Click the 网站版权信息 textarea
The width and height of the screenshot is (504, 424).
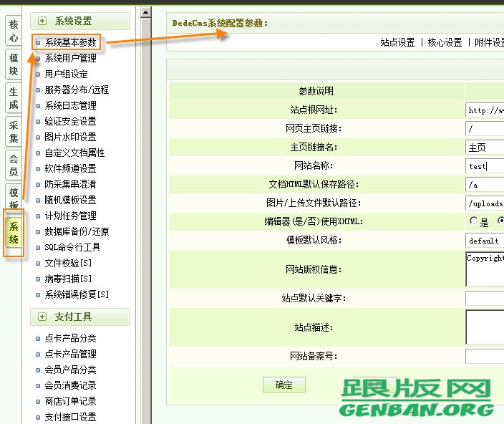click(x=485, y=269)
